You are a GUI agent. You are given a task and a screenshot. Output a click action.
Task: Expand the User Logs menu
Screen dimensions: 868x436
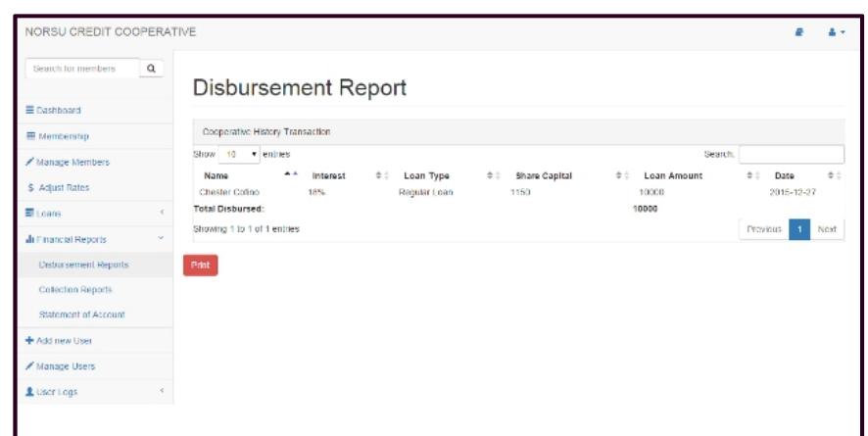tap(95, 391)
